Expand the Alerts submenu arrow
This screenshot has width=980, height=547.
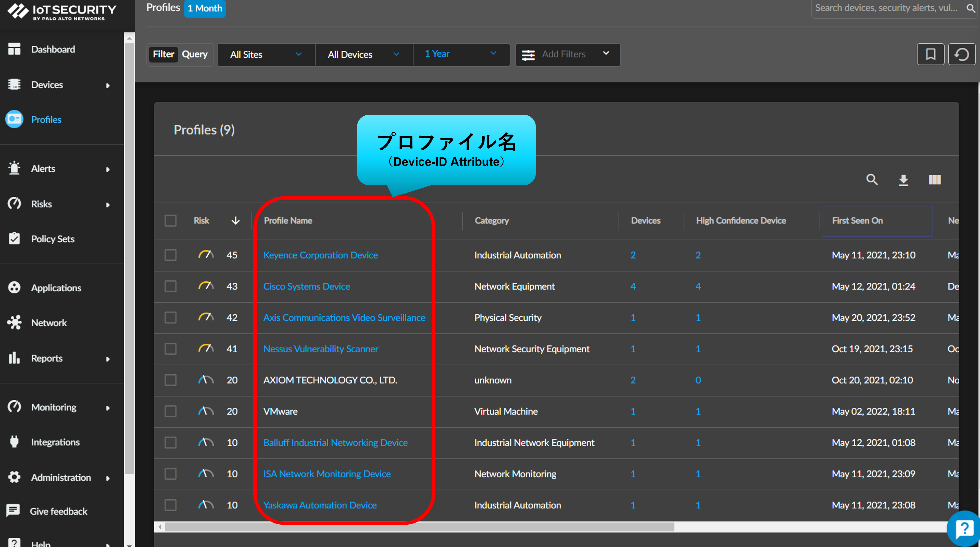pos(108,169)
